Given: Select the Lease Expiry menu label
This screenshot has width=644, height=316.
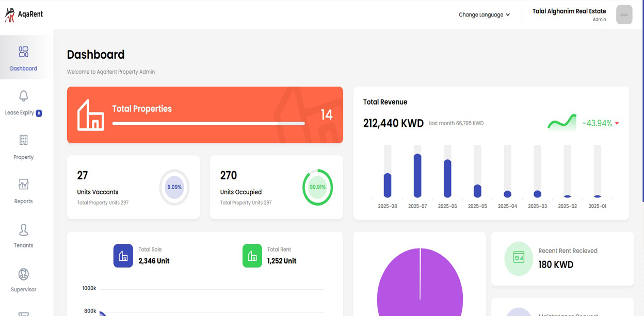Looking at the screenshot, I should (x=19, y=113).
